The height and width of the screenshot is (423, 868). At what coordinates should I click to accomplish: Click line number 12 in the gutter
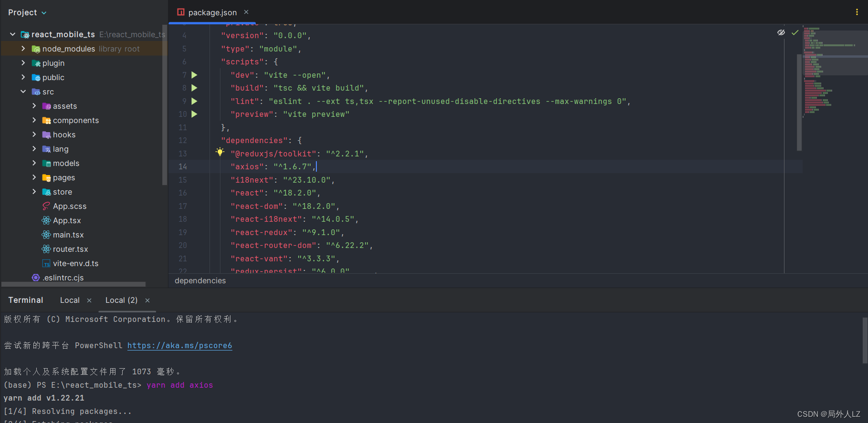(183, 140)
